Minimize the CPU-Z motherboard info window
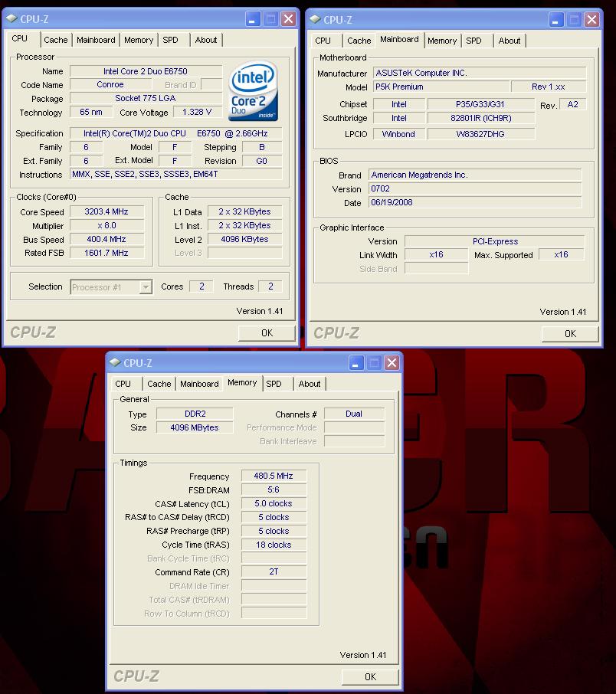 [557, 20]
